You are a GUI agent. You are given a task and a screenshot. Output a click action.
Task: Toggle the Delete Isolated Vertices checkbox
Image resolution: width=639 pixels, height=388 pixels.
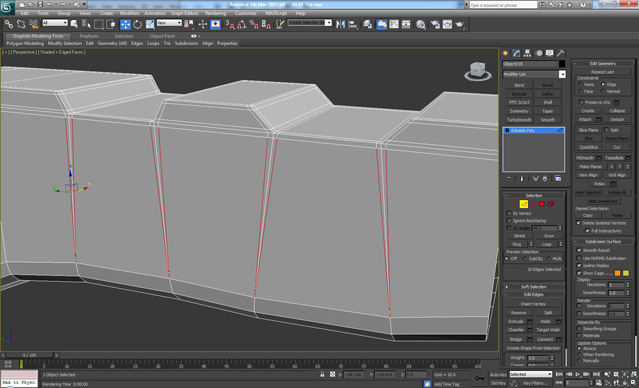(578, 223)
